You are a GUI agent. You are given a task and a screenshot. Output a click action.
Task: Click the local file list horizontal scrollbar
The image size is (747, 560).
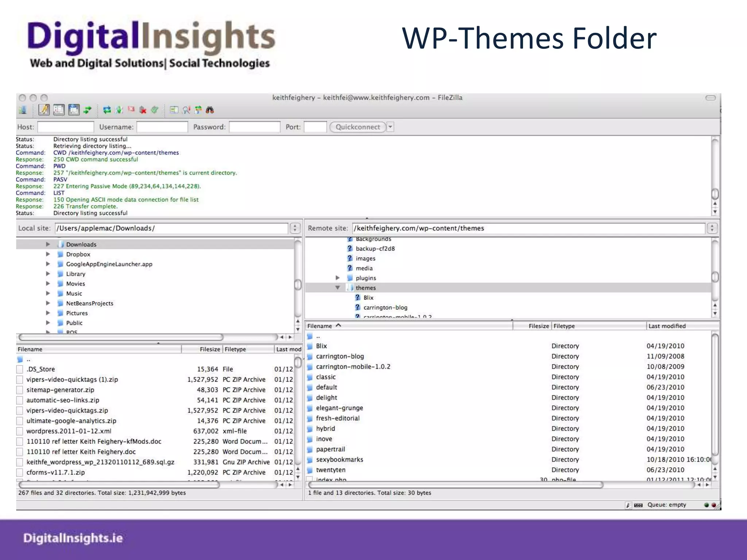119,485
